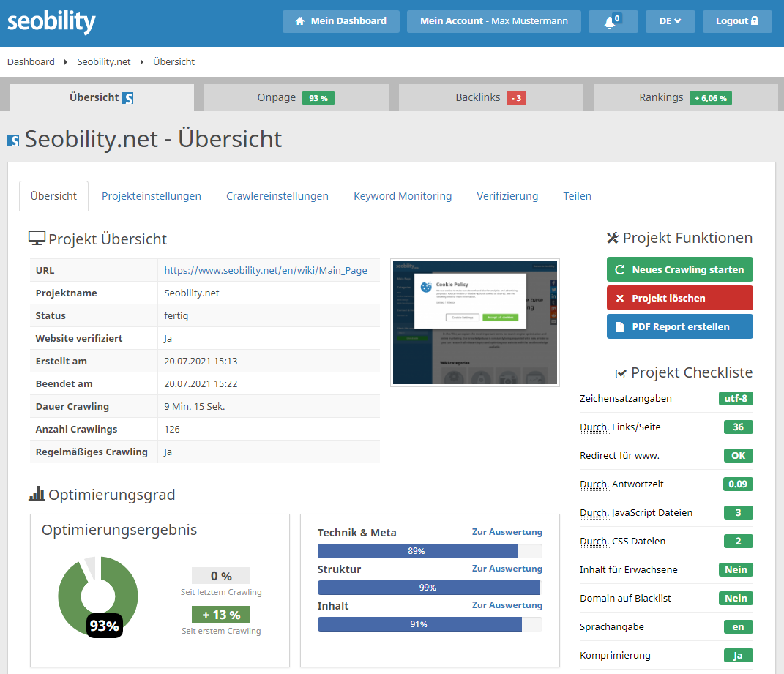Screen dimensions: 784x674
Task: Open the Projekteinstellungen tab
Action: click(152, 196)
